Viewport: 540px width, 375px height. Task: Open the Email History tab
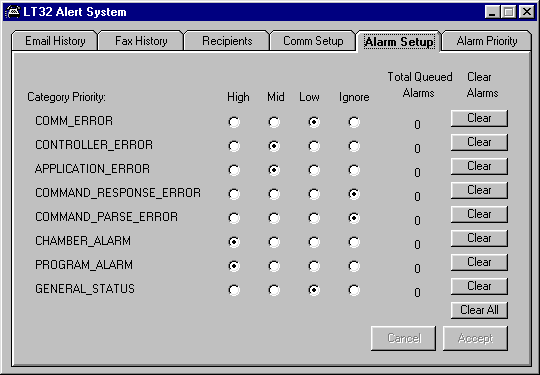click(x=55, y=41)
